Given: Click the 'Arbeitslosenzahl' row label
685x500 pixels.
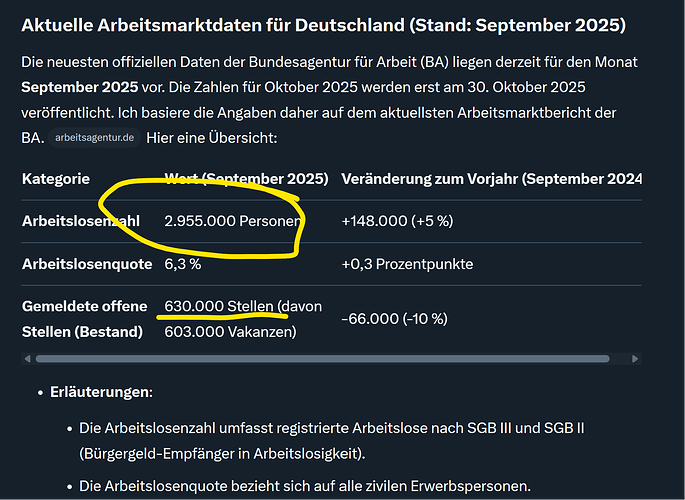Looking at the screenshot, I should click(x=82, y=220).
